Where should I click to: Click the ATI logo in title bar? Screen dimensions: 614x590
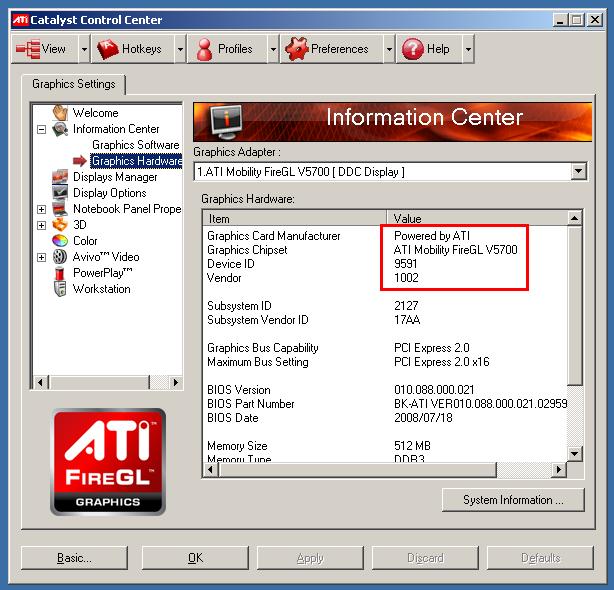[20, 20]
